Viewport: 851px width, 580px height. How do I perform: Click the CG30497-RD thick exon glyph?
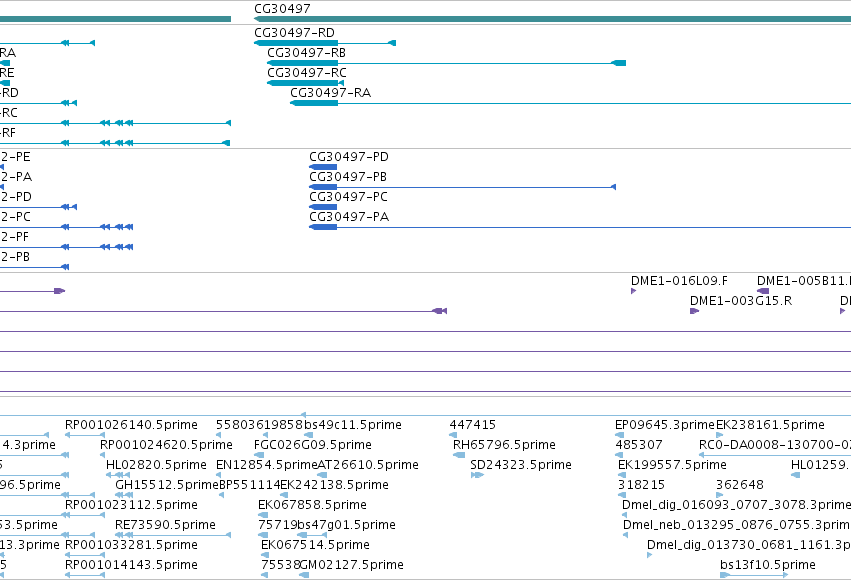pyautogui.click(x=296, y=43)
